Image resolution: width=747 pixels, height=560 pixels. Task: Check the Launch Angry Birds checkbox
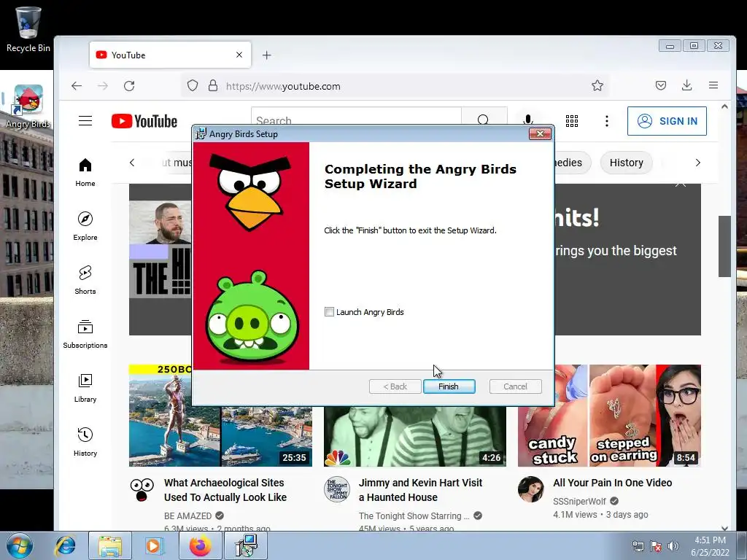click(329, 312)
